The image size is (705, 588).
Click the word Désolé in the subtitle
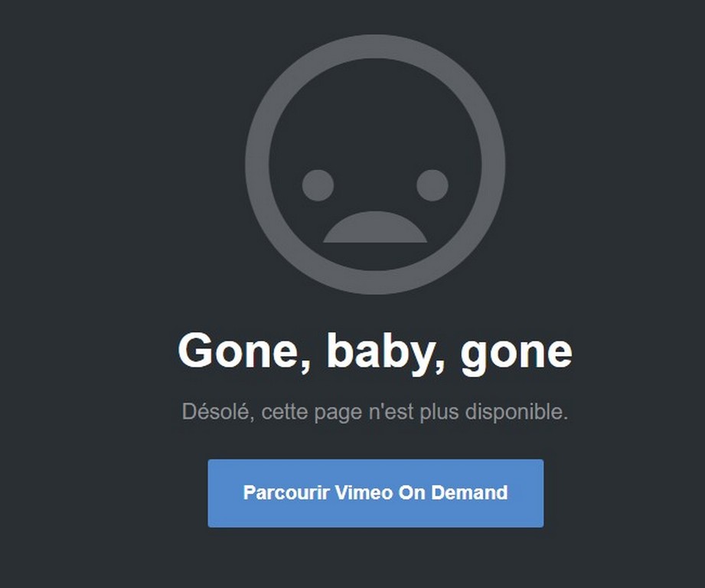point(217,411)
